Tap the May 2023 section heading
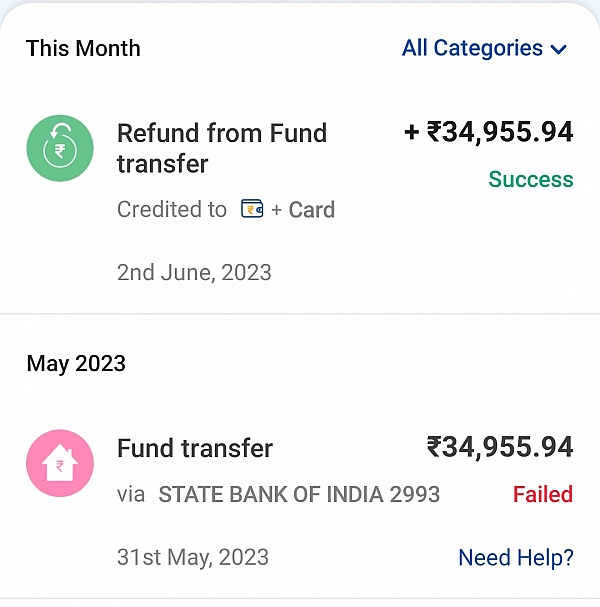 pos(76,364)
